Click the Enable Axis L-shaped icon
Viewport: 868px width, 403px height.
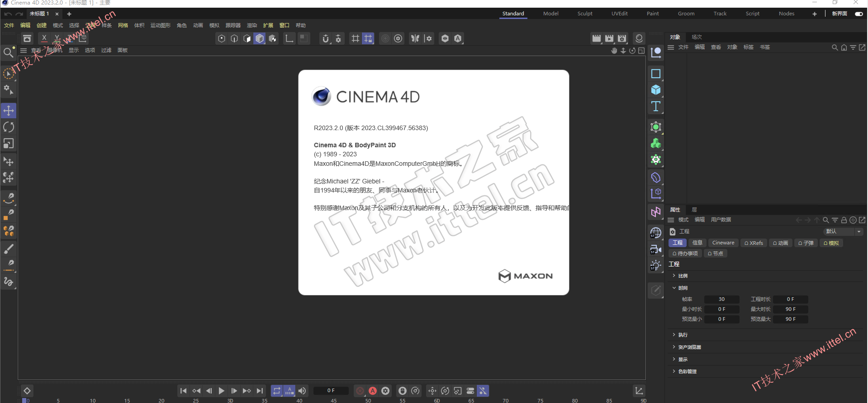[x=289, y=38]
